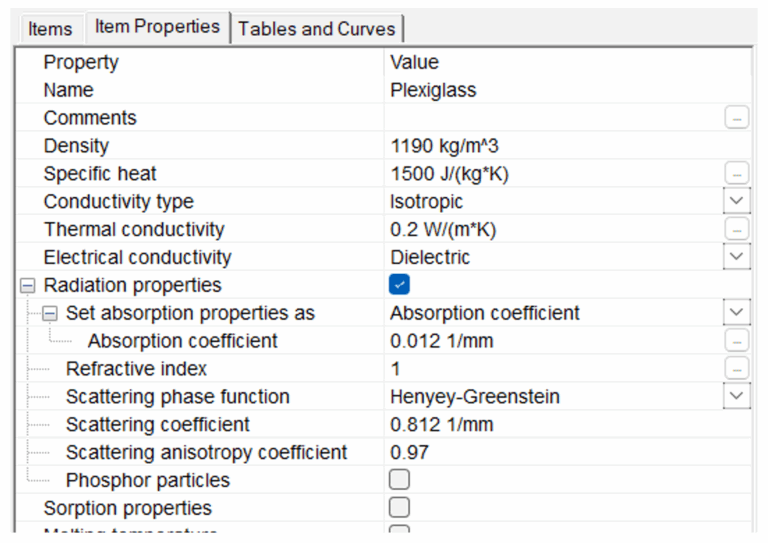The width and height of the screenshot is (768, 543).
Task: Open the Scattering phase function dropdown
Action: click(736, 397)
